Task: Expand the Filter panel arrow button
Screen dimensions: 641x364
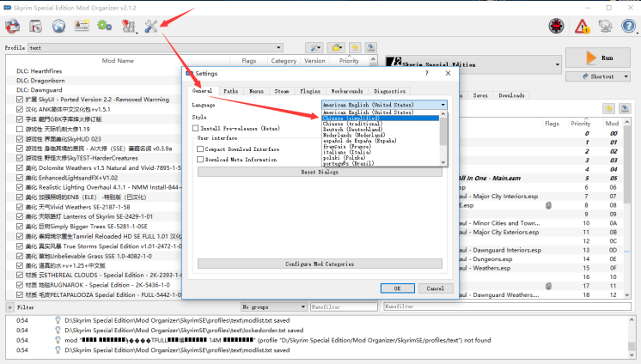Action: point(9,306)
